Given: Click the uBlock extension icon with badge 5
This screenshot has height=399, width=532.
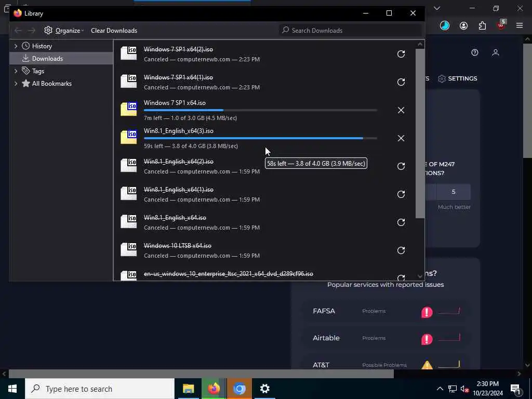Looking at the screenshot, I should (501, 25).
